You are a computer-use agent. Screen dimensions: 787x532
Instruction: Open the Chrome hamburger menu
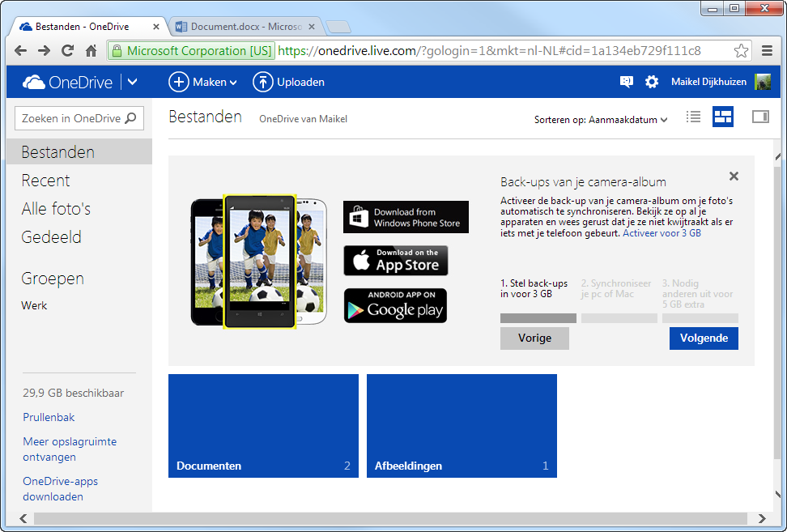pyautogui.click(x=767, y=51)
